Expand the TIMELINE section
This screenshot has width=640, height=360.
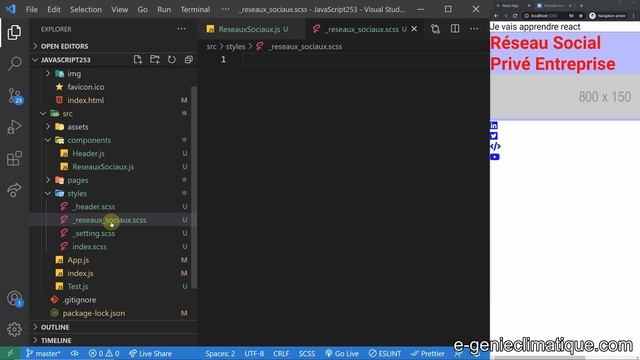[56, 340]
